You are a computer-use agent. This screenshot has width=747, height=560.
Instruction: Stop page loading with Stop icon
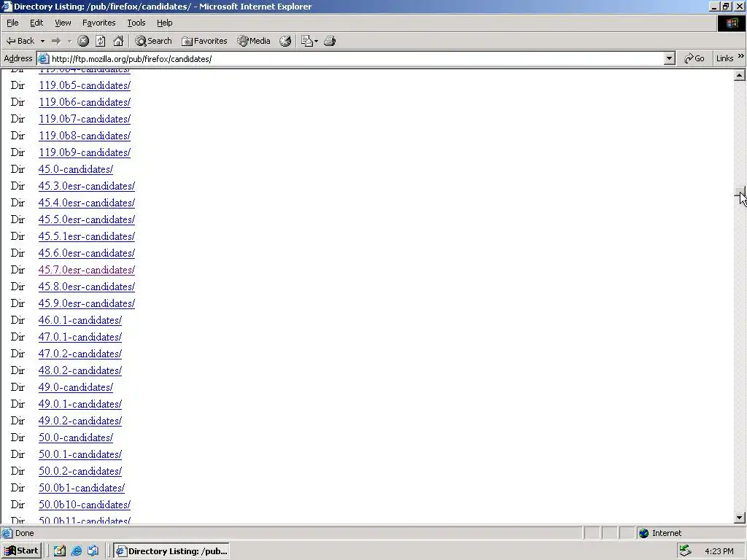pyautogui.click(x=83, y=41)
